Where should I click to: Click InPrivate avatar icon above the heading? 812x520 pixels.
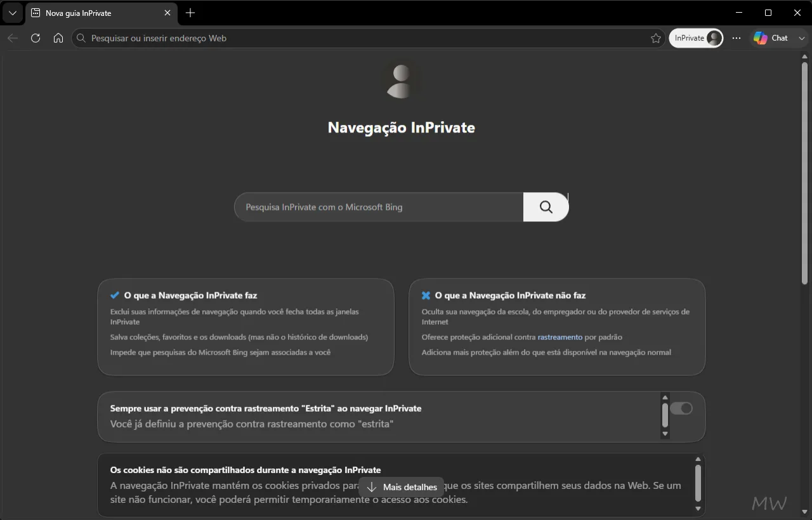[402, 81]
